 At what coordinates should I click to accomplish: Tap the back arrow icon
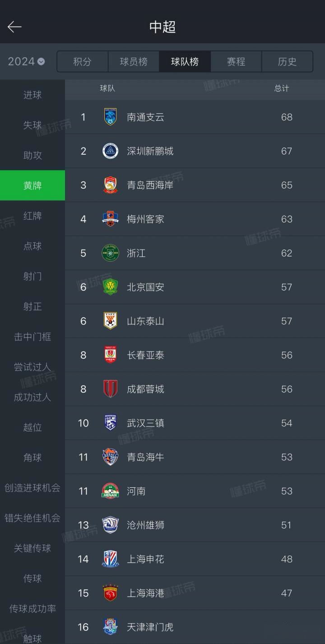(14, 27)
